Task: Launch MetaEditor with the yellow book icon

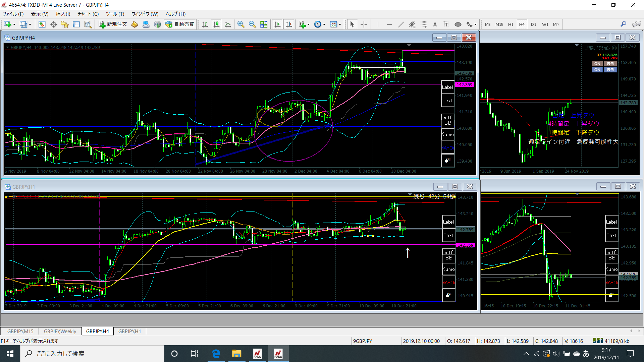Action: point(135,24)
